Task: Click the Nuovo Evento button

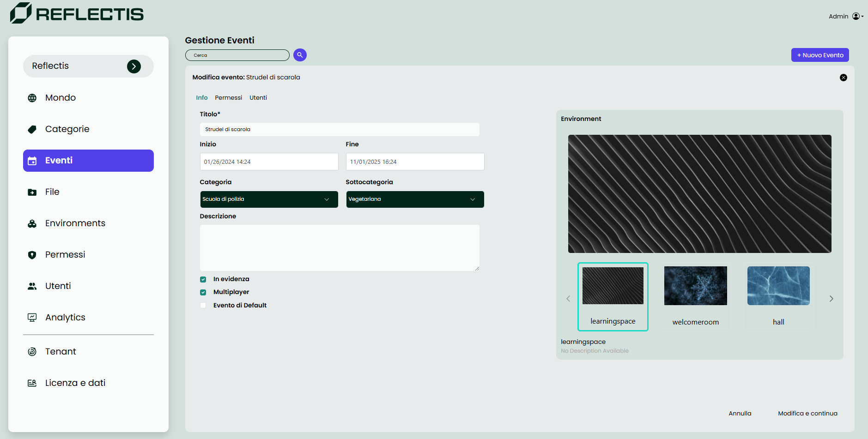Action: 819,55
